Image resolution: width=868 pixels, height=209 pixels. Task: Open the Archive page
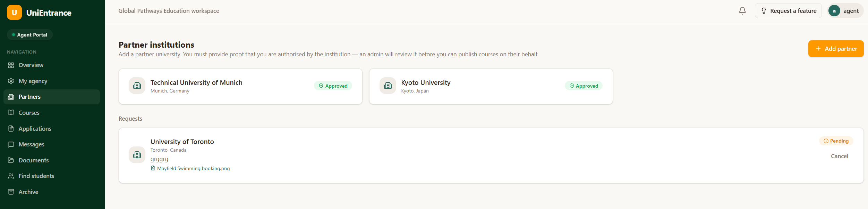52,192
